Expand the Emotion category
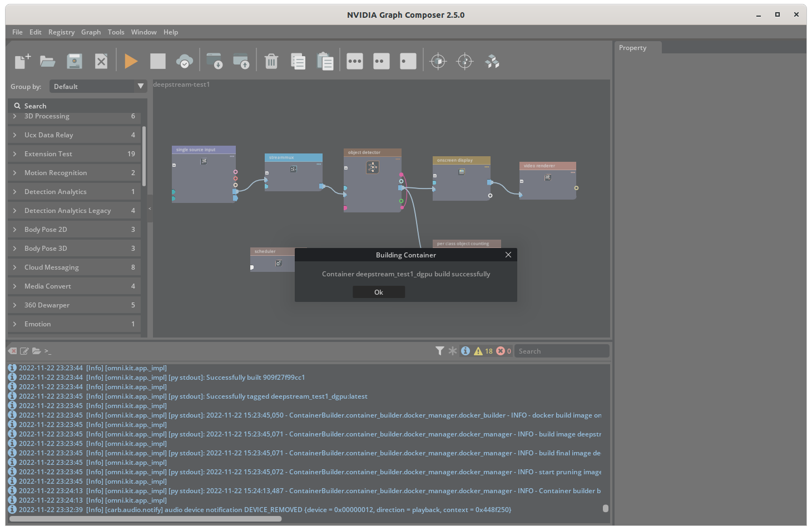This screenshot has width=812, height=531. tap(74, 324)
